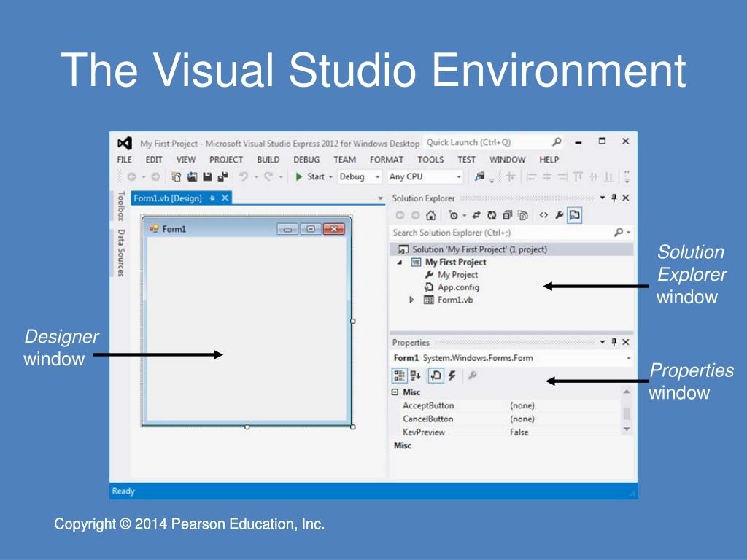
Task: Open the EDIT menu
Action: point(153,160)
